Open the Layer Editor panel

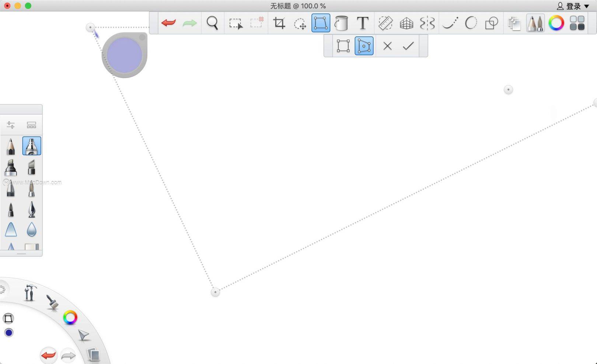click(x=514, y=23)
